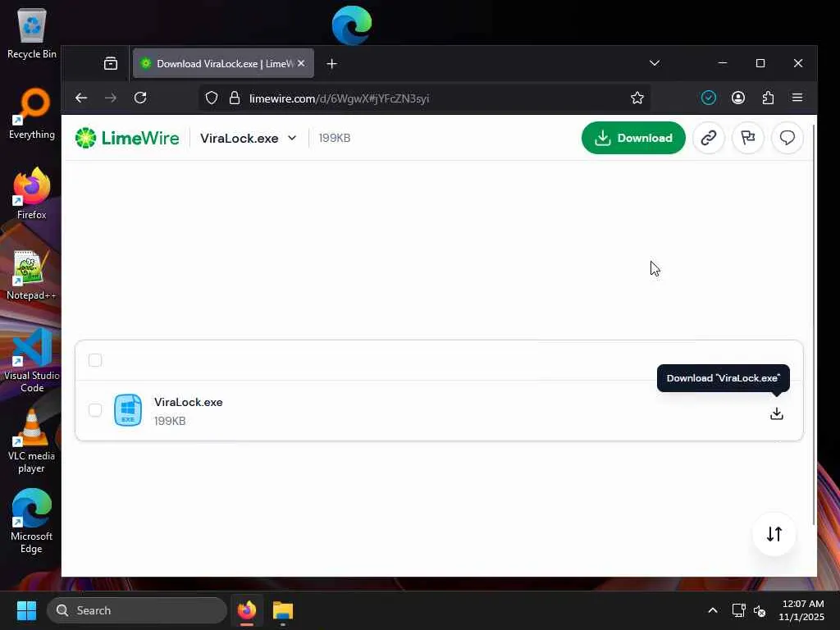Open the Extensions puzzle icon
The image size is (840, 630).
(768, 98)
